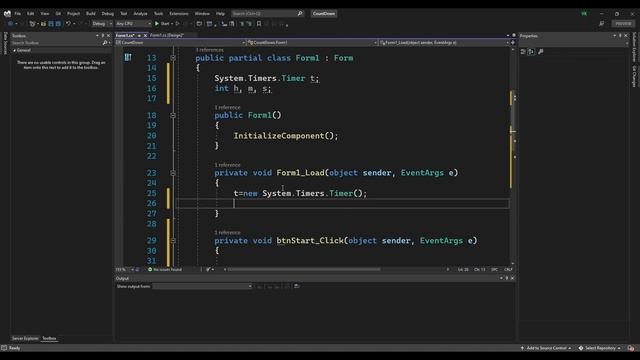Close the Toolbox panel
Screen dimensions: 640x360
[x=108, y=36]
